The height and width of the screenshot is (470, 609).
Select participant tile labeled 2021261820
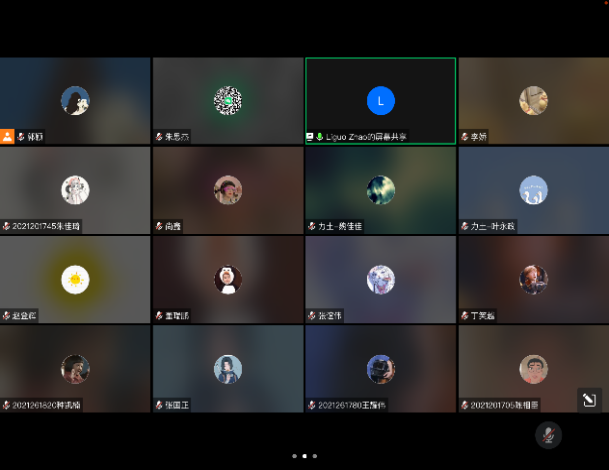point(75,369)
